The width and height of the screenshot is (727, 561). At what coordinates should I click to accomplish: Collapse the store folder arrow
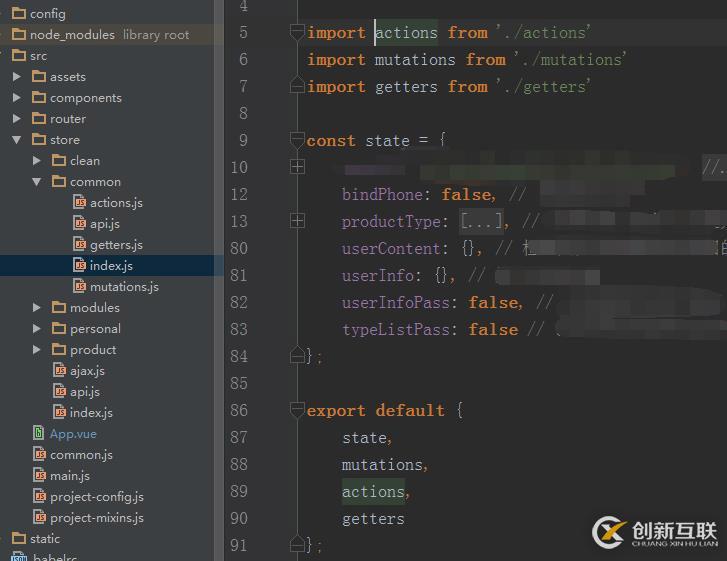click(17, 140)
